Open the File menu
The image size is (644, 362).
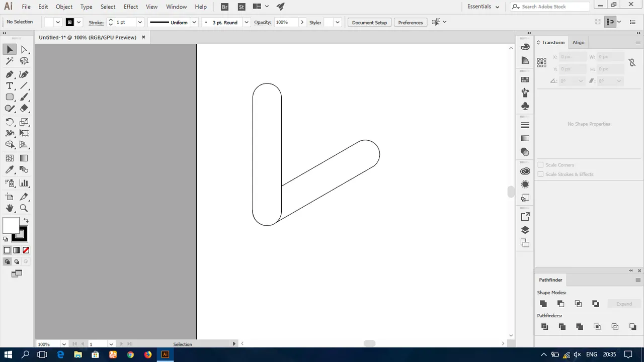click(x=26, y=7)
